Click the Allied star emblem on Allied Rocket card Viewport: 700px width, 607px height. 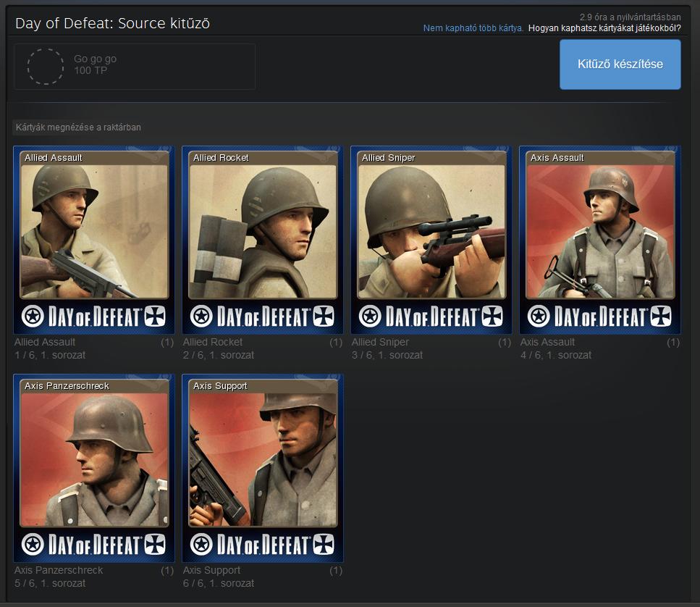click(x=201, y=317)
